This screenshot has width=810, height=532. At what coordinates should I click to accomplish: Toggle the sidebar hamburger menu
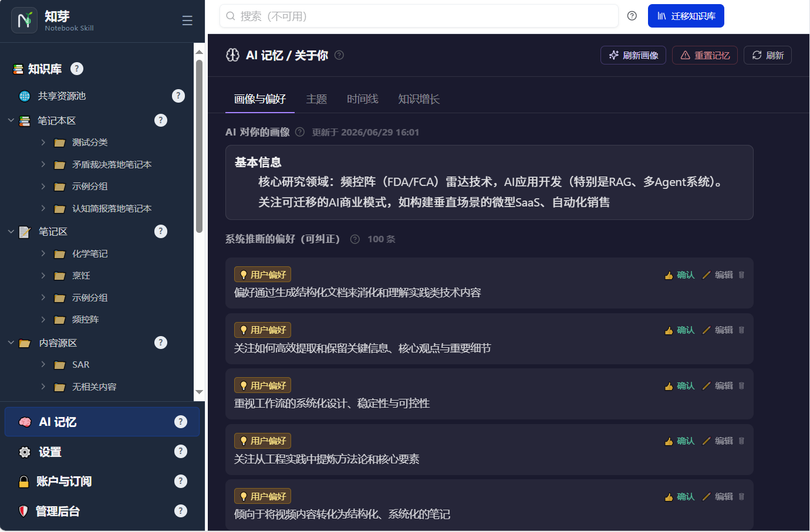[x=187, y=21]
